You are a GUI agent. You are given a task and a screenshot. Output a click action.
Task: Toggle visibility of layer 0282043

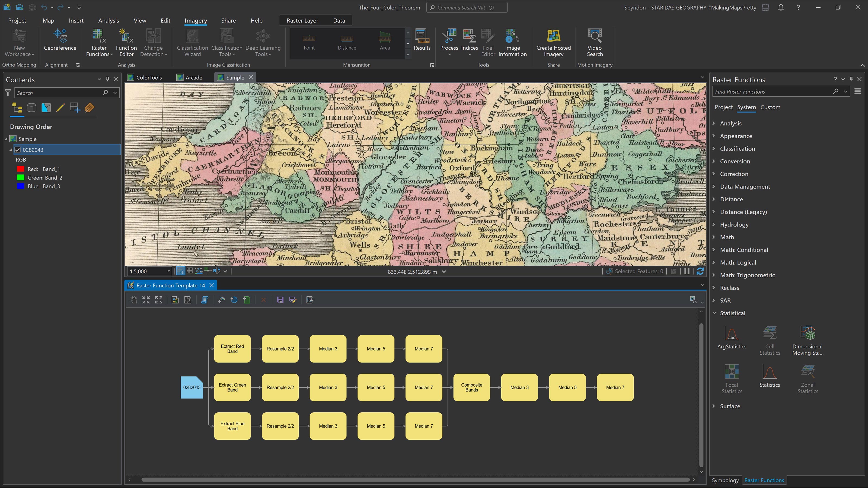click(18, 150)
